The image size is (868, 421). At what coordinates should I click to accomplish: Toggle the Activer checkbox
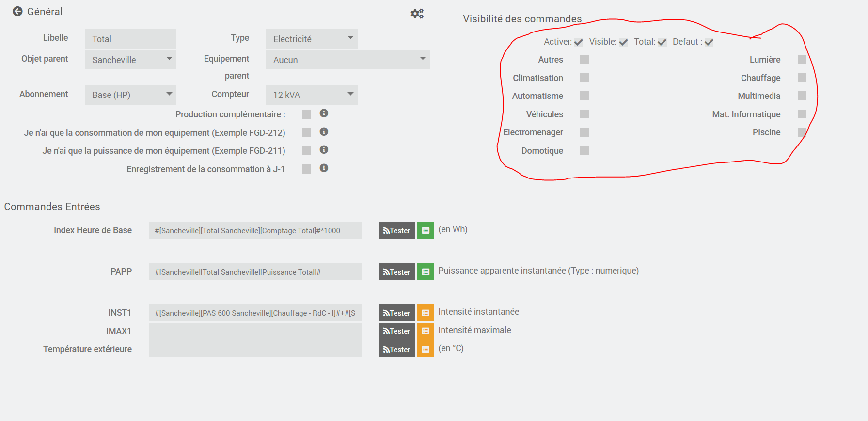coord(578,42)
